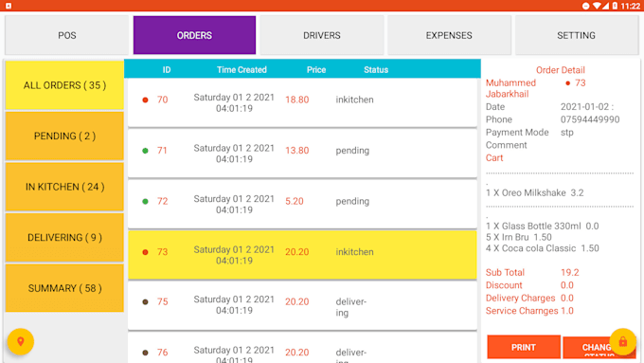Click pending status of order 71
The height and width of the screenshot is (363, 644).
[352, 151]
